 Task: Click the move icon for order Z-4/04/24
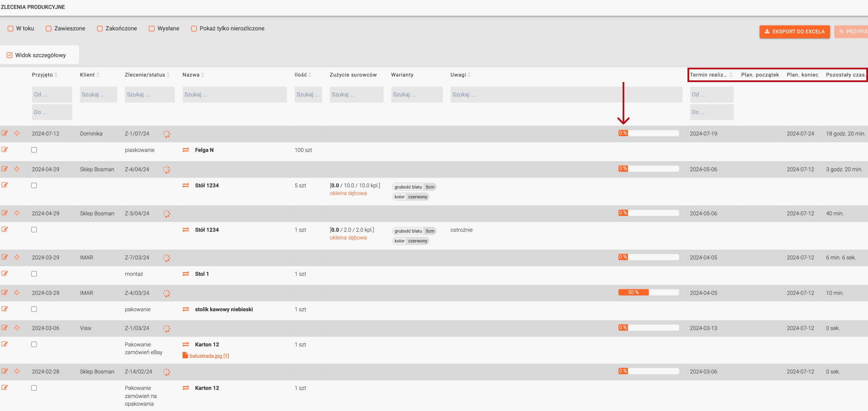coord(17,169)
